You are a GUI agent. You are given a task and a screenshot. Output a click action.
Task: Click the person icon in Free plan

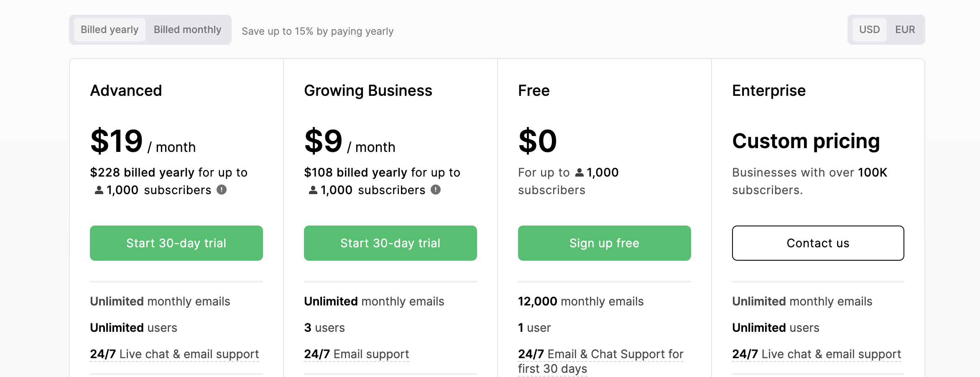[579, 172]
